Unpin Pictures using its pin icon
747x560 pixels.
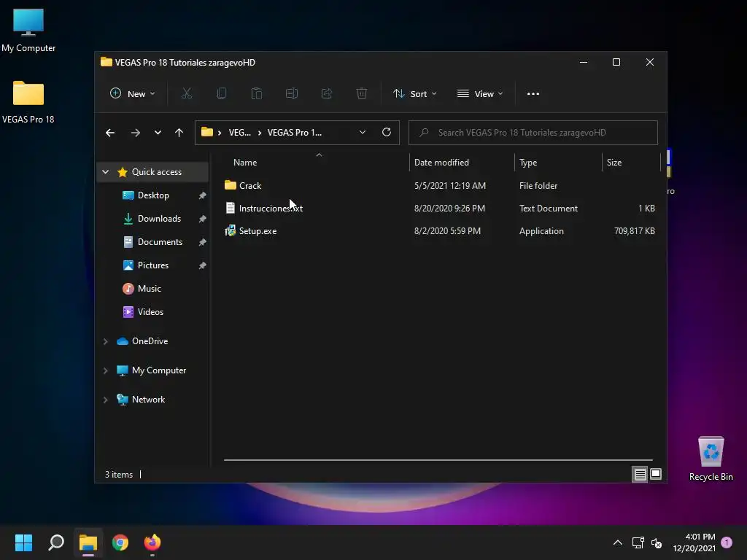(x=203, y=265)
